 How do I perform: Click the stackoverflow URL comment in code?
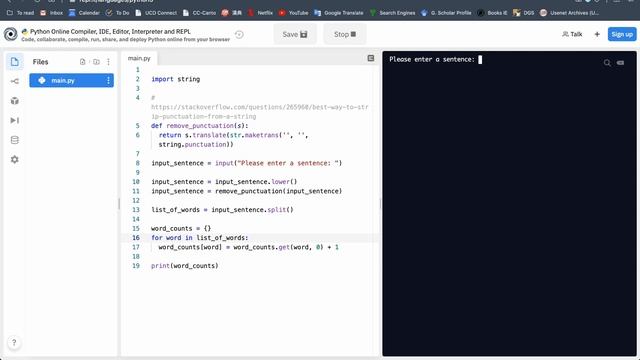pyautogui.click(x=260, y=111)
